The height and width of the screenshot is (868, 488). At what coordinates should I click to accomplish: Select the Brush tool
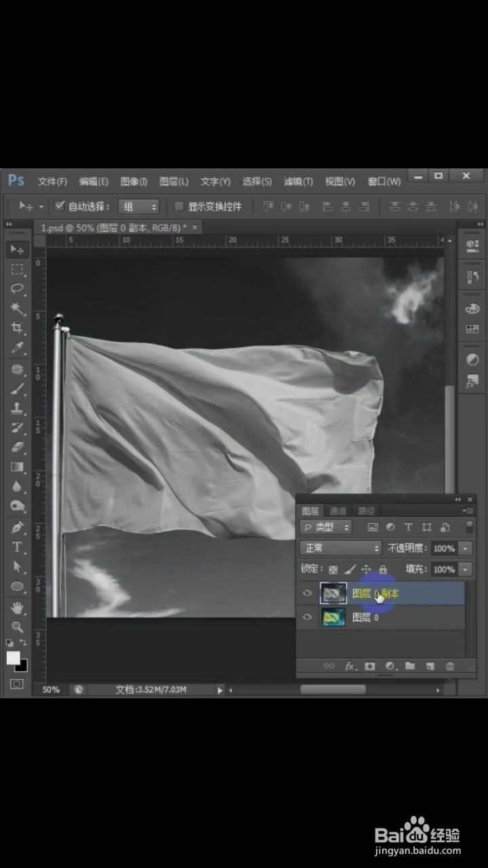(17, 389)
